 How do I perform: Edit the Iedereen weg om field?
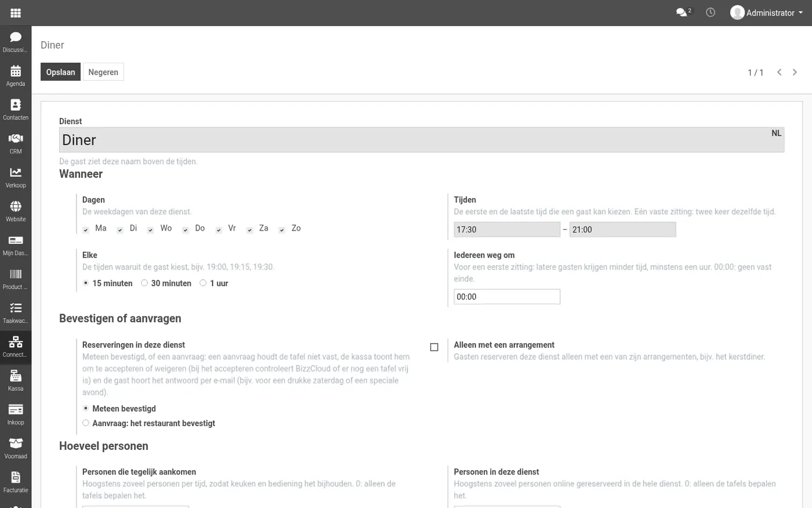point(507,297)
